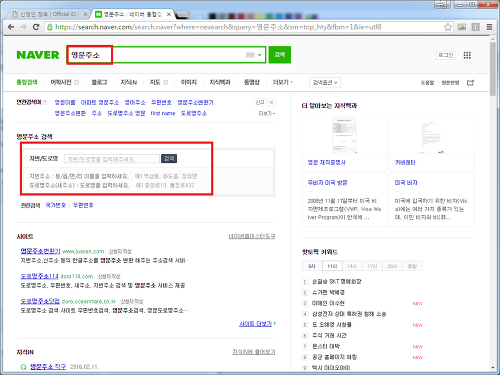Close the '신청인 정보' browser tab
The height and width of the screenshot is (375, 500).
[85, 14]
